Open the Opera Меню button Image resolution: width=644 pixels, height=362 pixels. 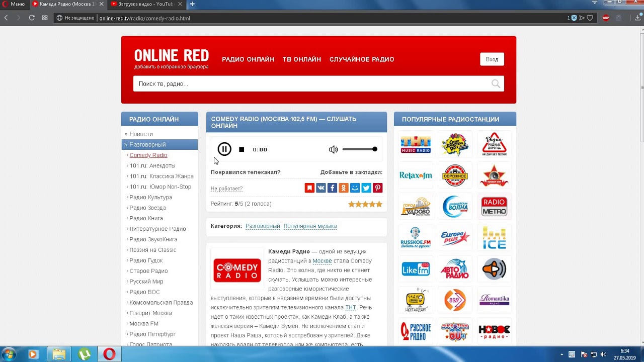pyautogui.click(x=14, y=4)
